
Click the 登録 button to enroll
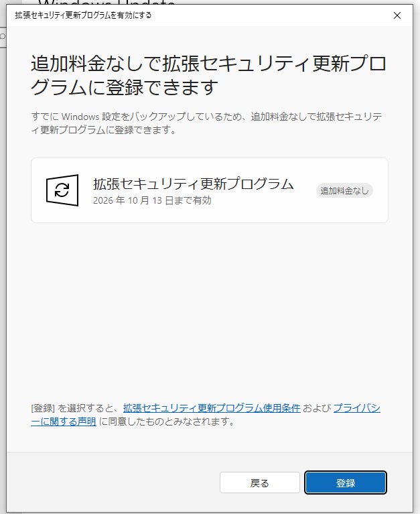(x=345, y=483)
